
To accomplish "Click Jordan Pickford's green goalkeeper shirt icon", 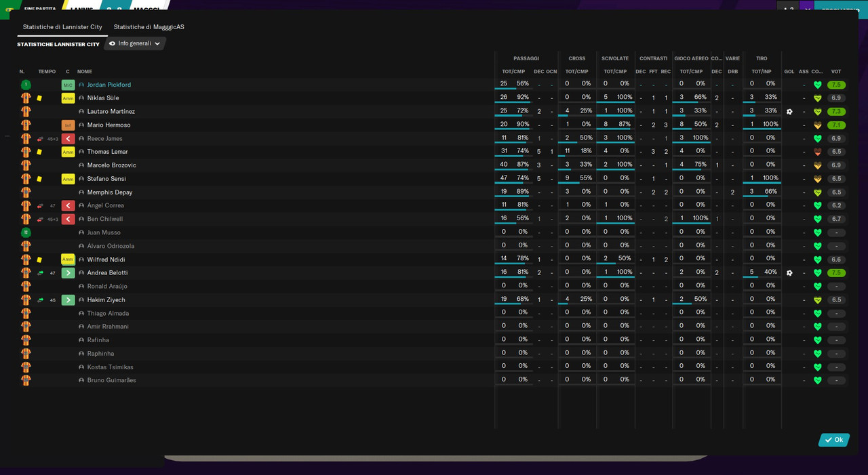I will point(26,85).
